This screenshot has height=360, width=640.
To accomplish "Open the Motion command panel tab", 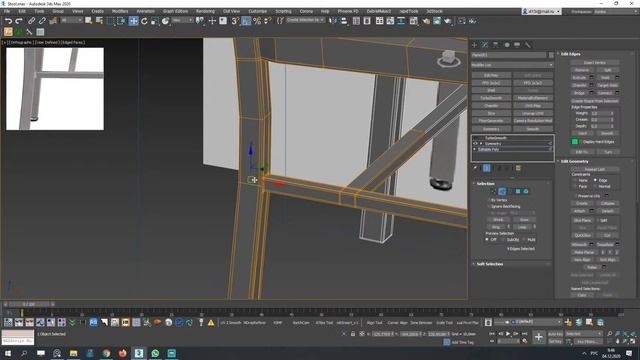I will [x=507, y=45].
